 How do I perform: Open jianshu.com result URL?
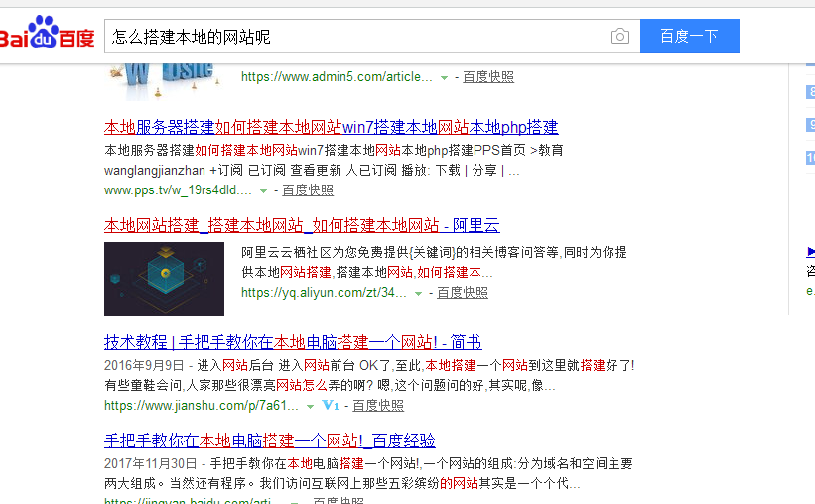click(x=202, y=405)
